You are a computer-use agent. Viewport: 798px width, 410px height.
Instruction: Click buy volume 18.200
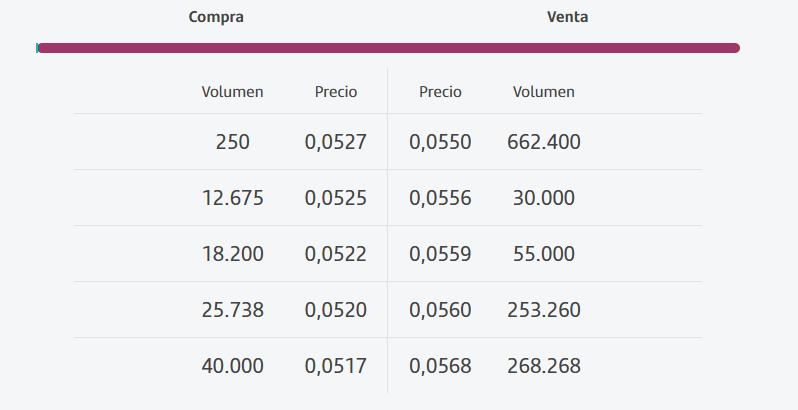(x=233, y=254)
